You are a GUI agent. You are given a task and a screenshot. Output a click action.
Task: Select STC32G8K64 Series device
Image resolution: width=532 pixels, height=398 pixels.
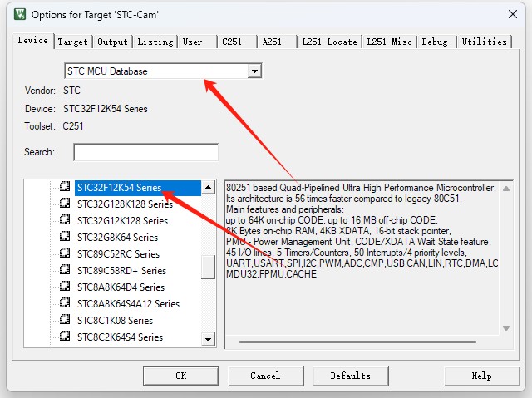[117, 238]
